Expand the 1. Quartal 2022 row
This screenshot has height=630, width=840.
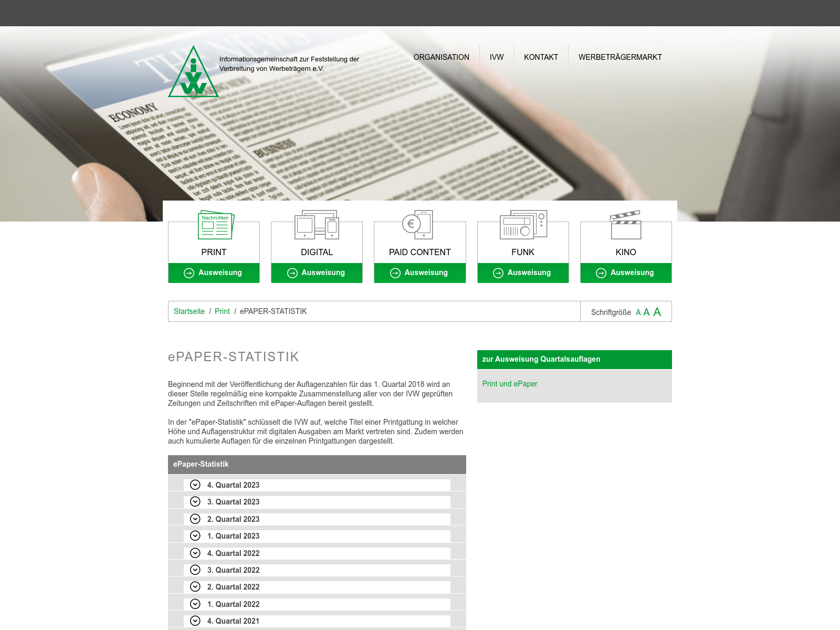[x=317, y=604]
